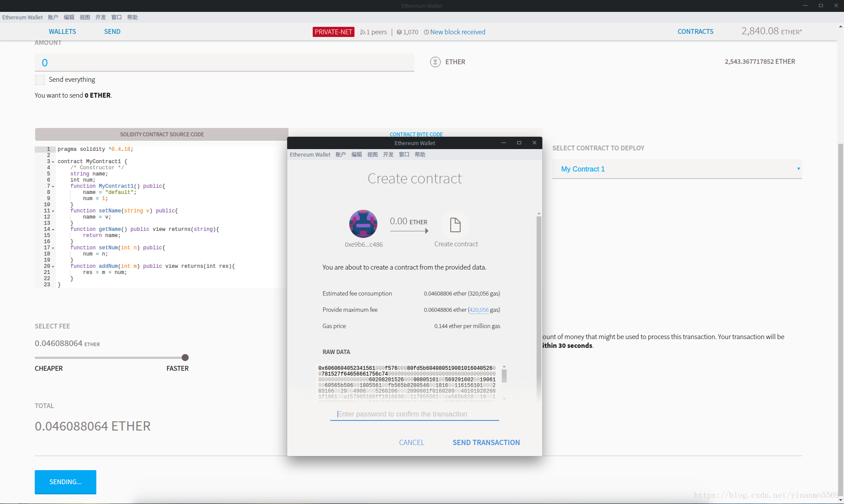Click the SEND TRANSACTION button
The width and height of the screenshot is (844, 504).
[x=486, y=442]
